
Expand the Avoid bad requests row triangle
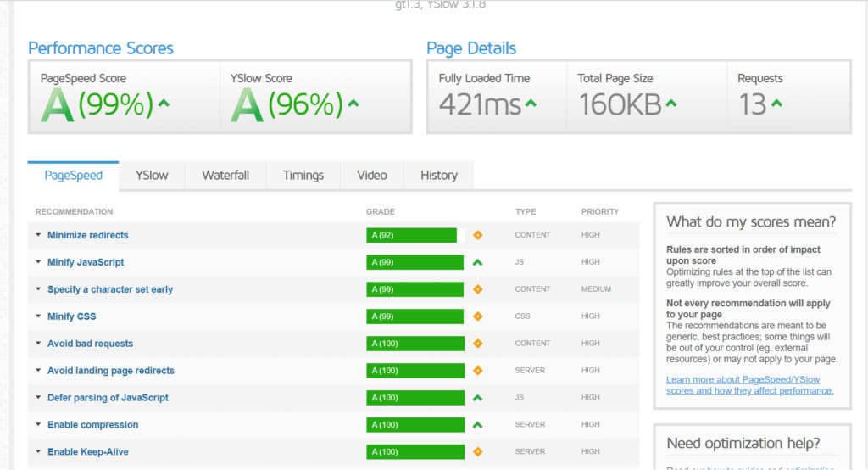coord(38,344)
